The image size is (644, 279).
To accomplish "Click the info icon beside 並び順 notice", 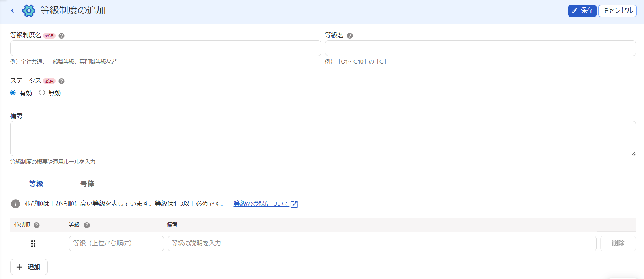I will tap(15, 204).
